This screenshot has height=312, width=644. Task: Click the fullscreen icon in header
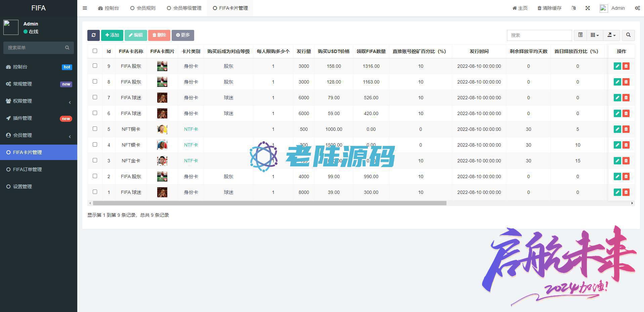tap(588, 8)
